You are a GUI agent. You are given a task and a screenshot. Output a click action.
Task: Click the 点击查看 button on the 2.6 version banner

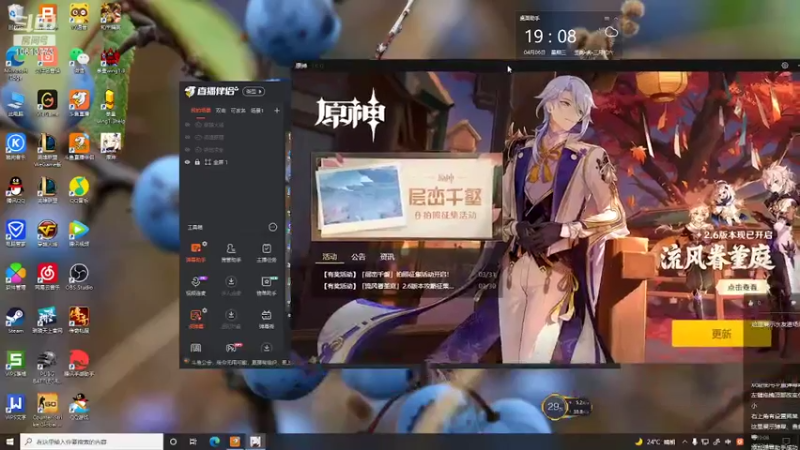[x=741, y=287]
